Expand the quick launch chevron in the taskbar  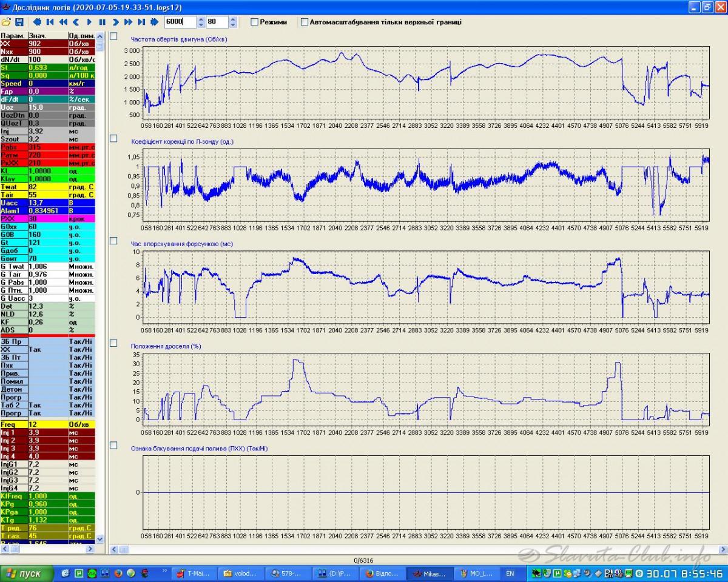point(164,570)
